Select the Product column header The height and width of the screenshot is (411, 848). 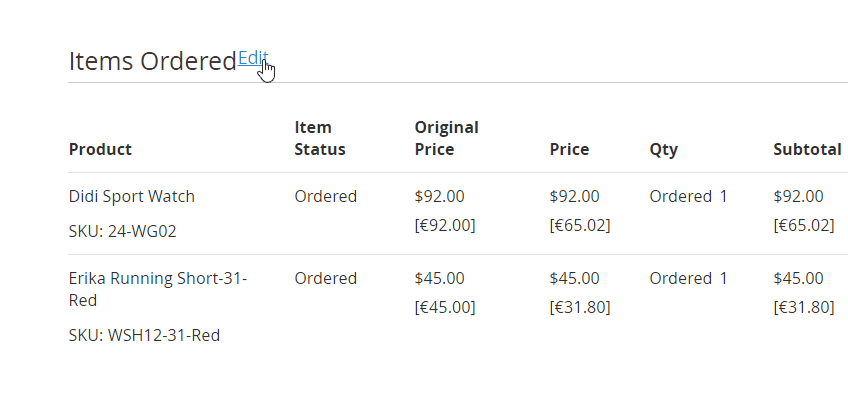[x=100, y=149]
